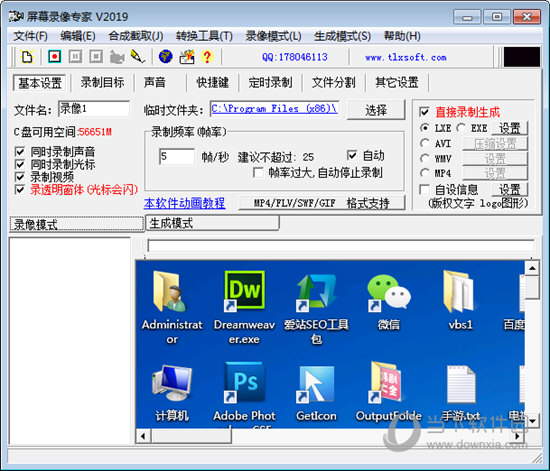Click the preview vertical scrollbar down arrow
The height and width of the screenshot is (471, 550).
coord(532,420)
